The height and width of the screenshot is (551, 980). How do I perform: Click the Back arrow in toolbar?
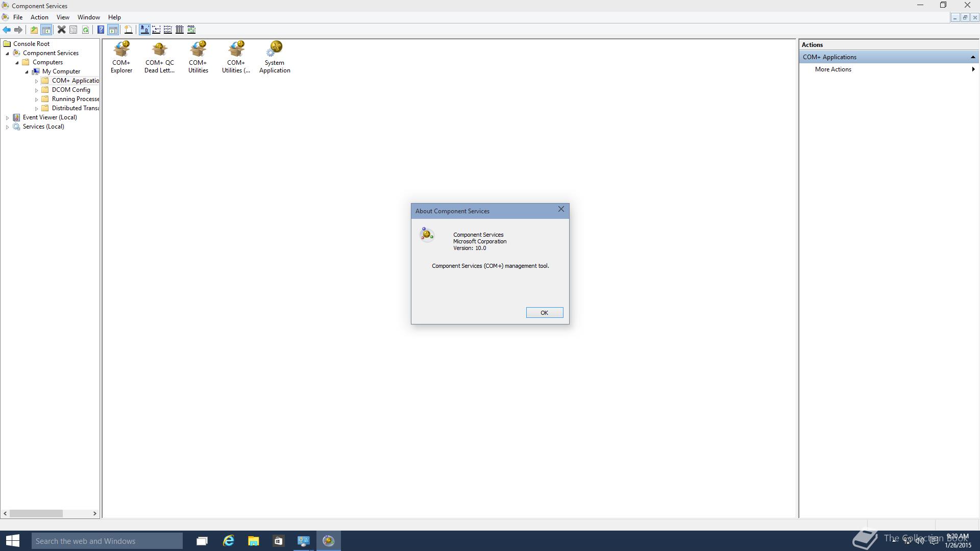[x=7, y=30]
